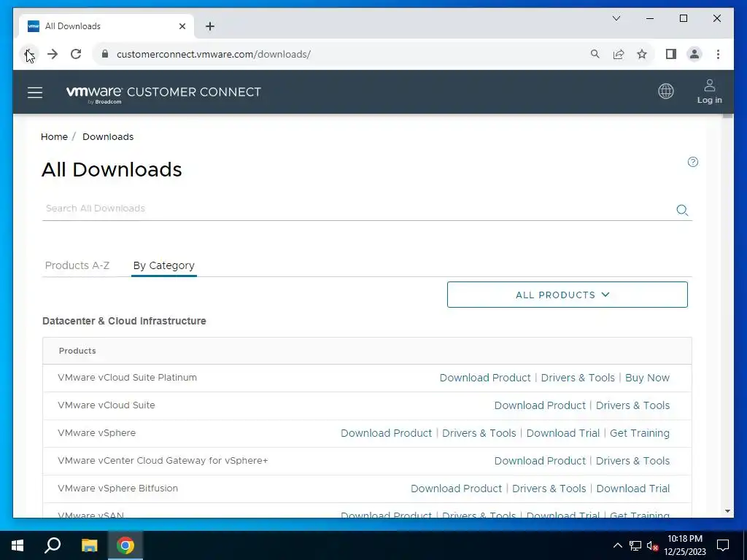Drivers & Tools for vSphere Bitfusion
Screen dimensions: 747x560
pyautogui.click(x=549, y=488)
